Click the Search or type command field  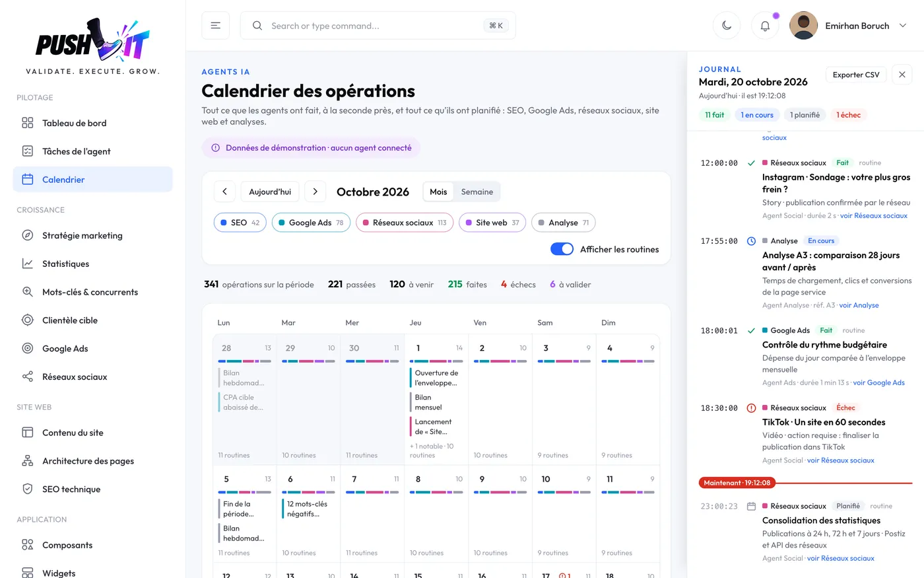[x=378, y=26]
